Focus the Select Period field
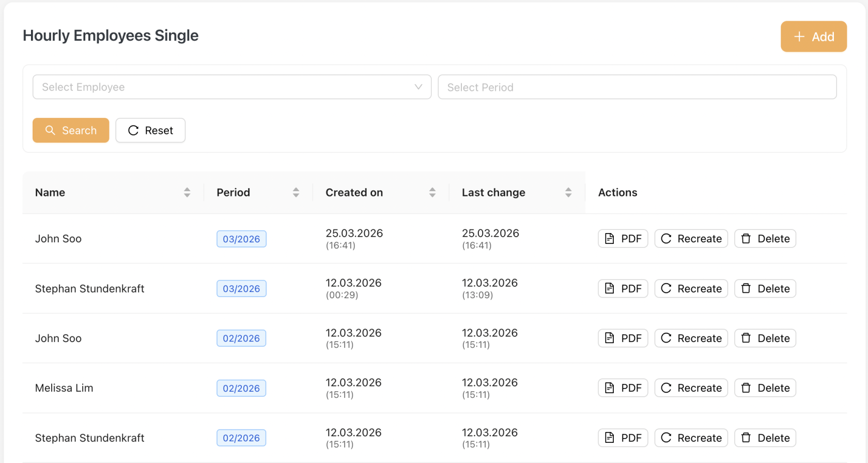 [637, 87]
